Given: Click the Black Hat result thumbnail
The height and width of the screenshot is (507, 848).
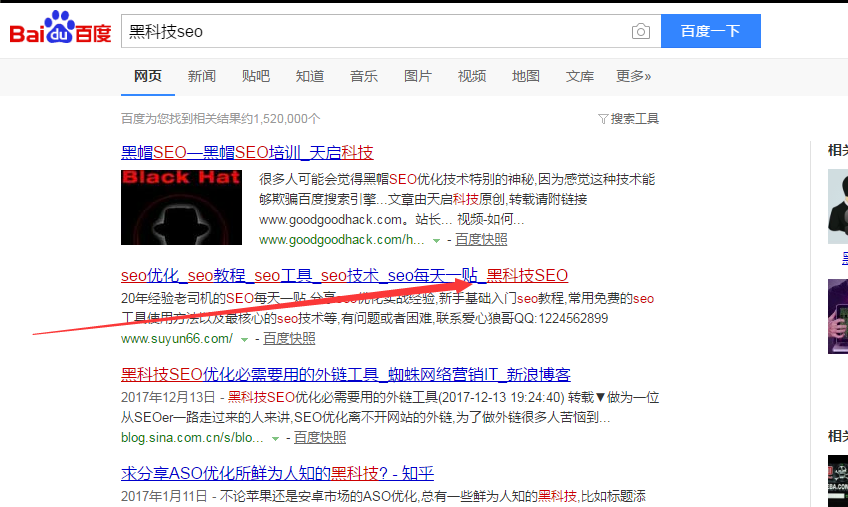Looking at the screenshot, I should click(181, 207).
